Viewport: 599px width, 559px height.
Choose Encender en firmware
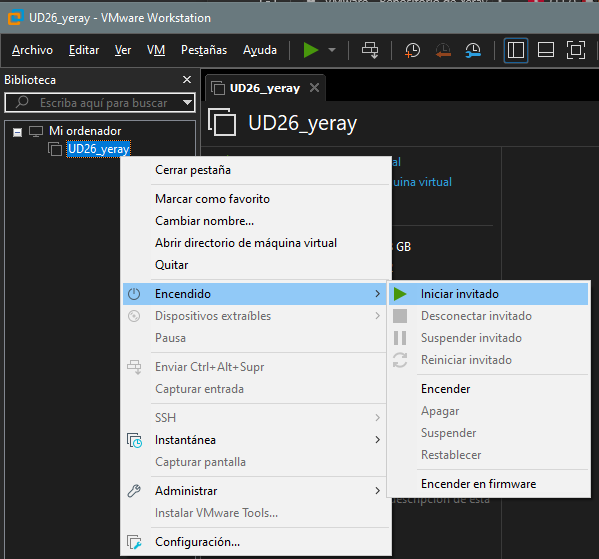click(478, 484)
